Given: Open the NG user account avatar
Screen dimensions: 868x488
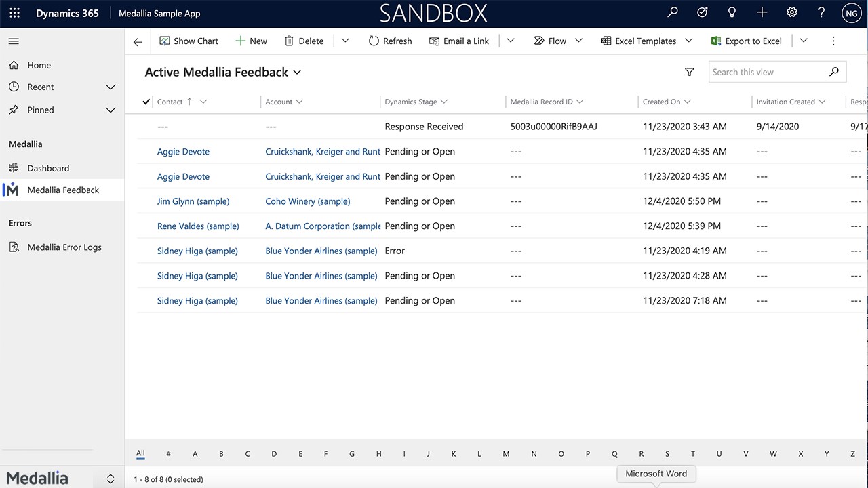Looking at the screenshot, I should [x=850, y=13].
